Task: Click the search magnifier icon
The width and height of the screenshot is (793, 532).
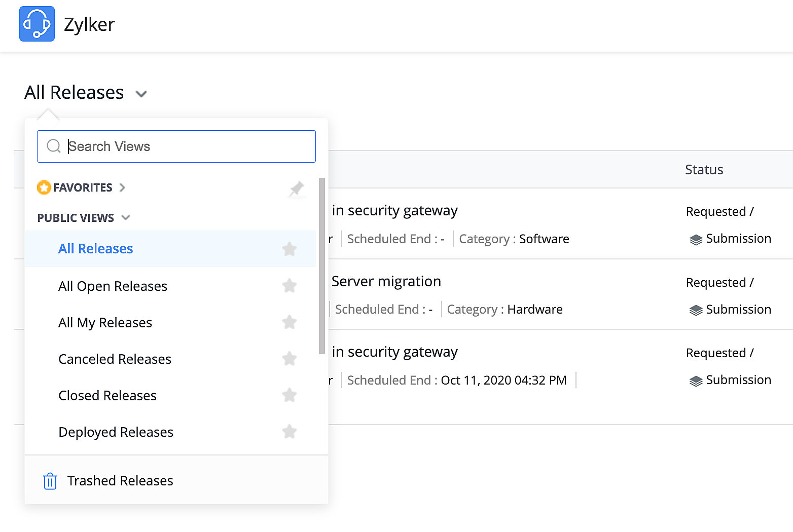Action: tap(54, 146)
